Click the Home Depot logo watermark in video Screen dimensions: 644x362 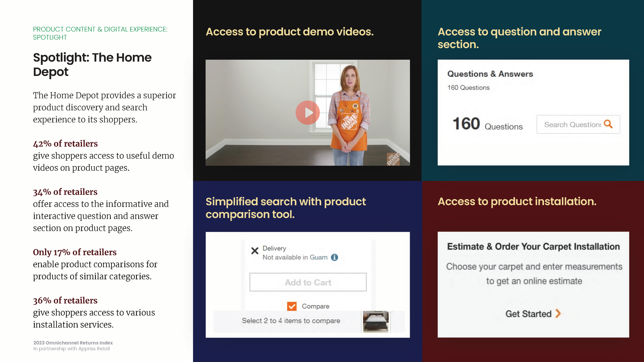(x=393, y=159)
